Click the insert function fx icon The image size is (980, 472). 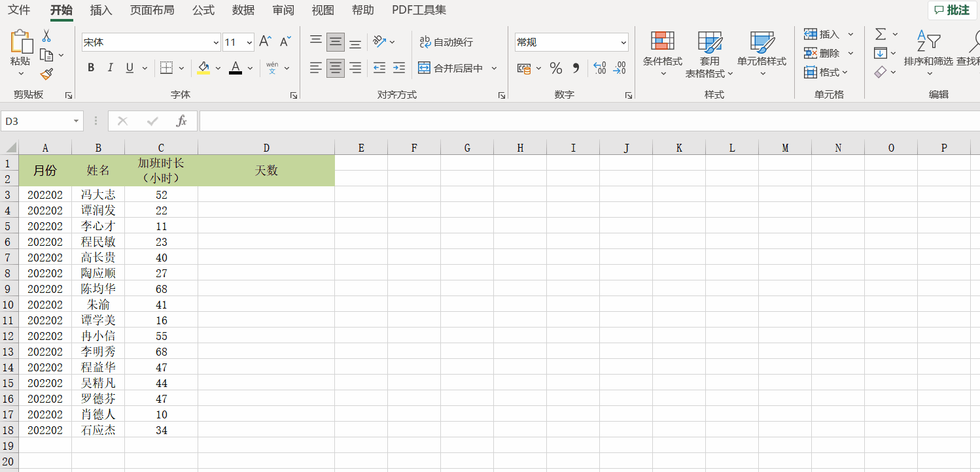[181, 121]
